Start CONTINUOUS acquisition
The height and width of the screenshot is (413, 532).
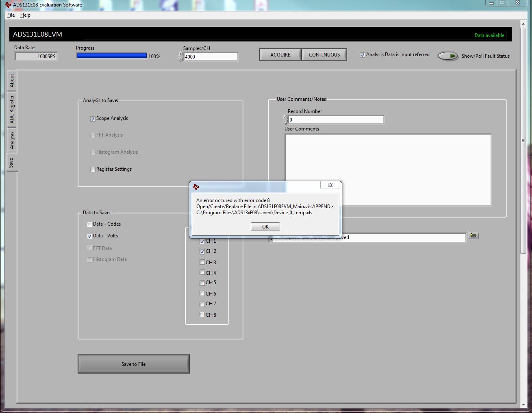point(324,55)
